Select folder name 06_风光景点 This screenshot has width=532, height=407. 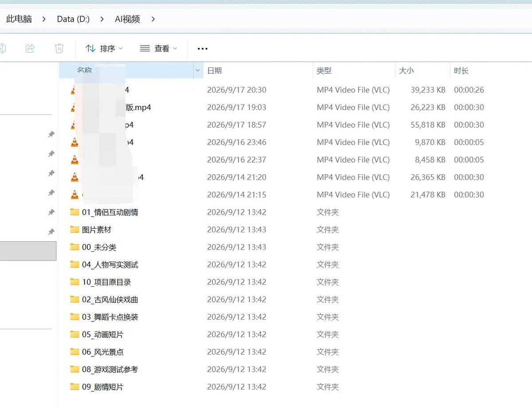click(103, 352)
